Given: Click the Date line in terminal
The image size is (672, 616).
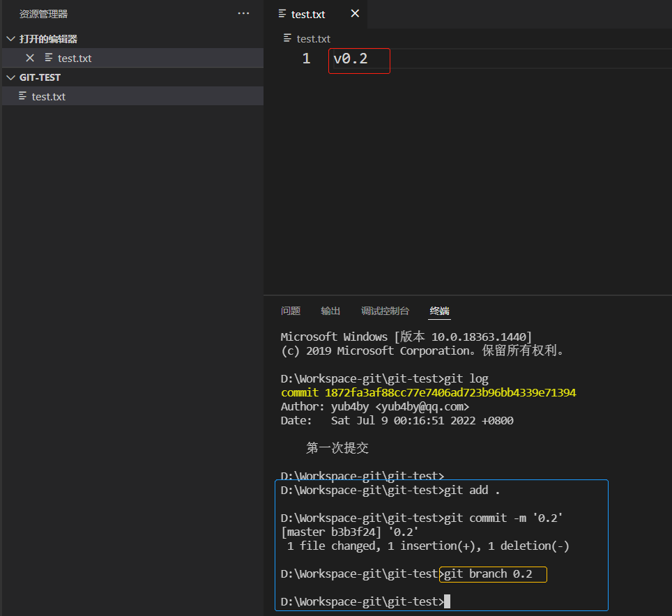Looking at the screenshot, I should (397, 421).
